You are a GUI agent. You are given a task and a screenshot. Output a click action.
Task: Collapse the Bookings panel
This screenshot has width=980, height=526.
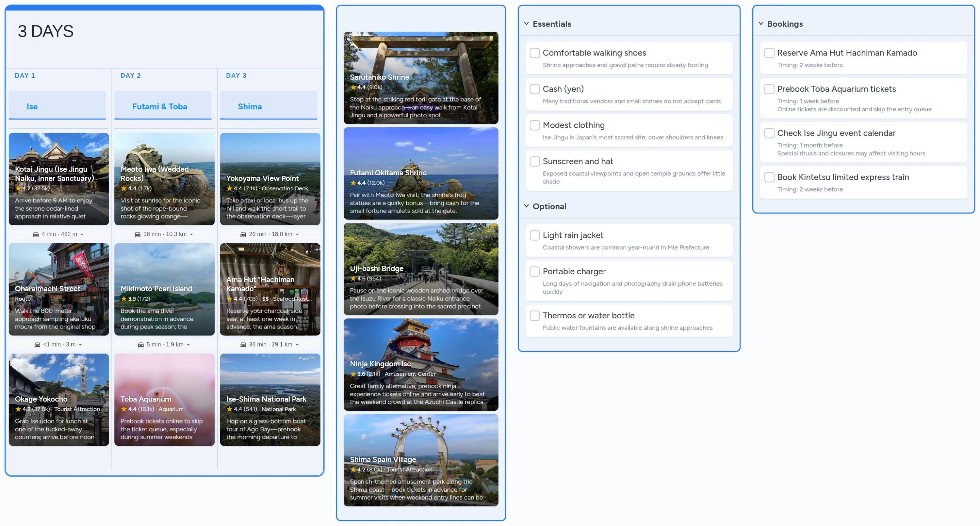[x=760, y=23]
